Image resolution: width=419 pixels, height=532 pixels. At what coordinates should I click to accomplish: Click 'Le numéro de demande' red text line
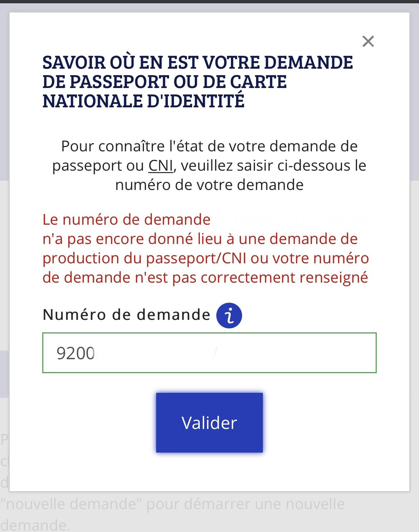tap(126, 219)
